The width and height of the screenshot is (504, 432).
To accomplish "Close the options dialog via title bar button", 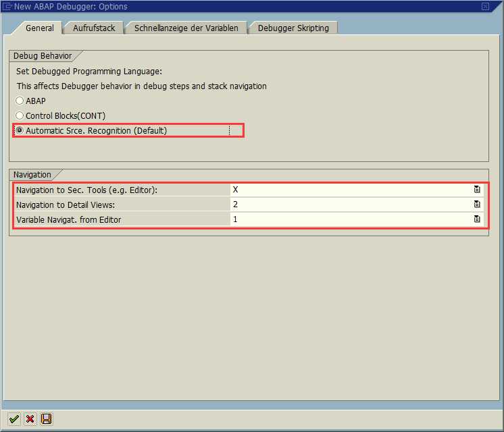I will tap(485, 6).
